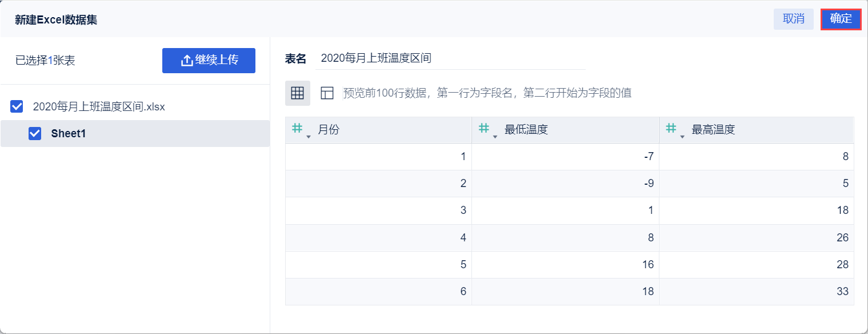Screen dimensions: 868x334
Task: Click 取消 to cancel the dialog
Action: coord(793,19)
